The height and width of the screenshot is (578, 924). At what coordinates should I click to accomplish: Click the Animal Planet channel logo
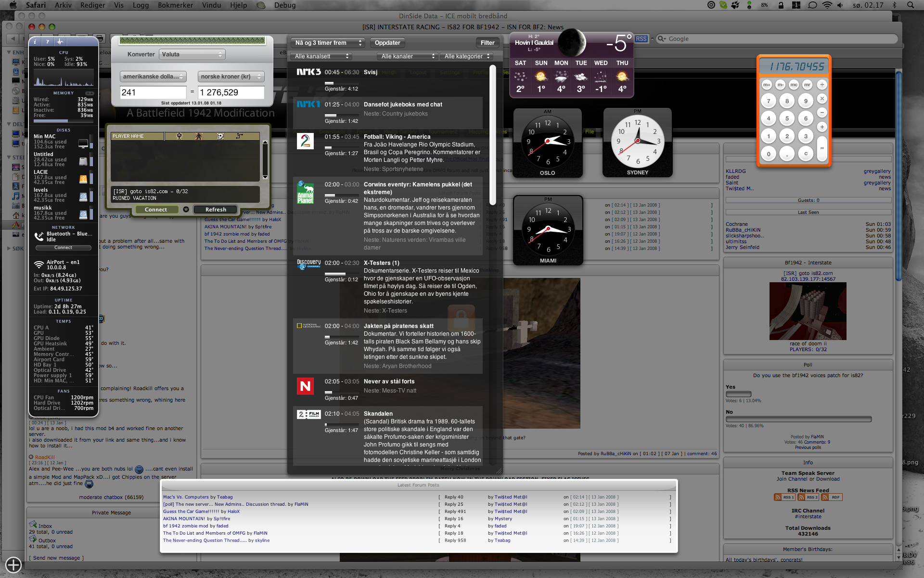coord(305,193)
